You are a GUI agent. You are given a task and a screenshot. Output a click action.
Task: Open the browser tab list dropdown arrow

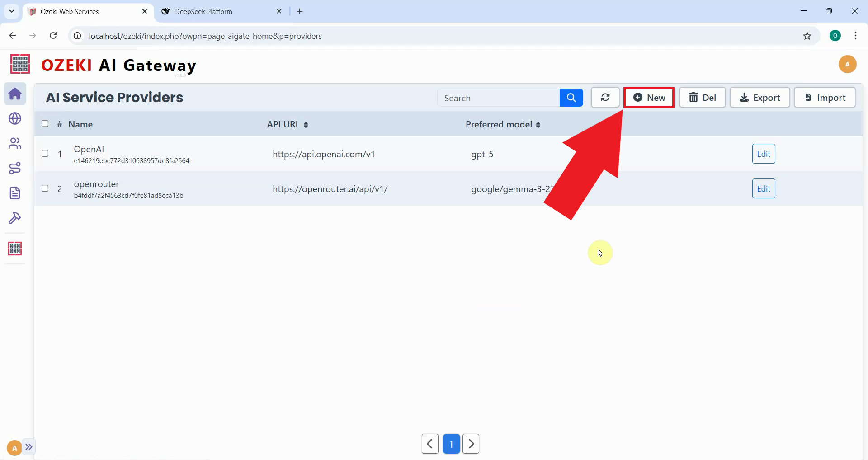click(11, 11)
